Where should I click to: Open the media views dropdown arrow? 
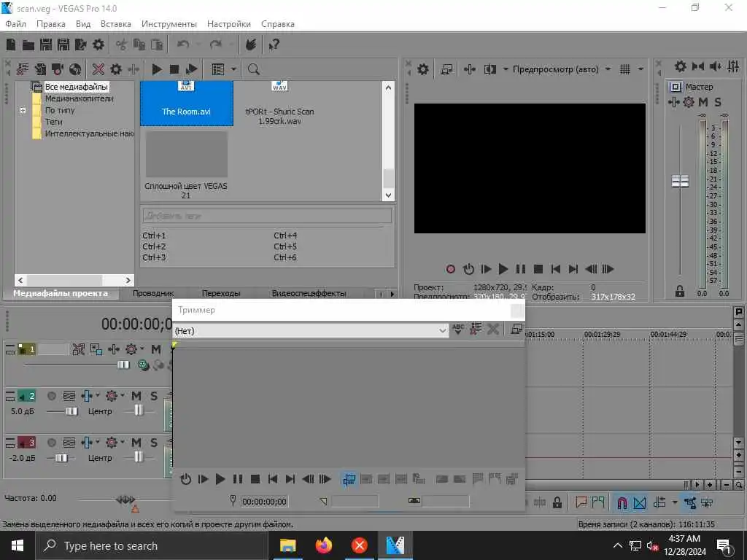pyautogui.click(x=233, y=69)
